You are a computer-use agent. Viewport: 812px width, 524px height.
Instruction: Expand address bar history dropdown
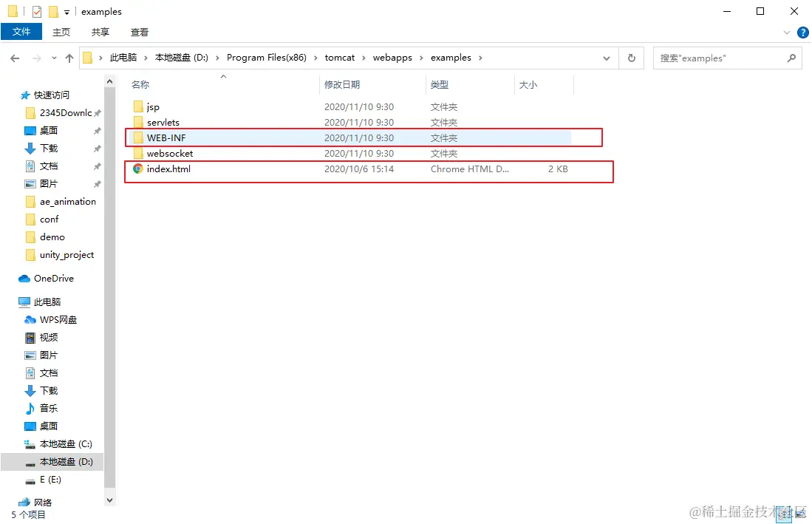(x=607, y=58)
